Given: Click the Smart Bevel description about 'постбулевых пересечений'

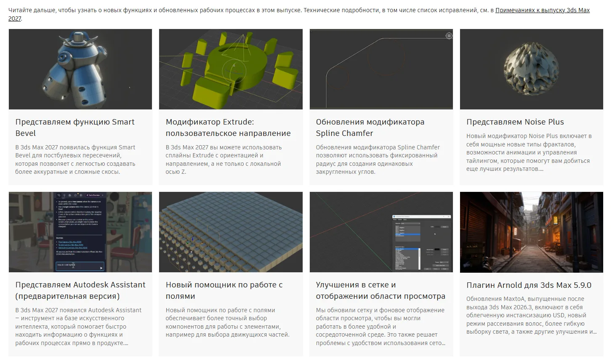Looking at the screenshot, I should [x=75, y=159].
